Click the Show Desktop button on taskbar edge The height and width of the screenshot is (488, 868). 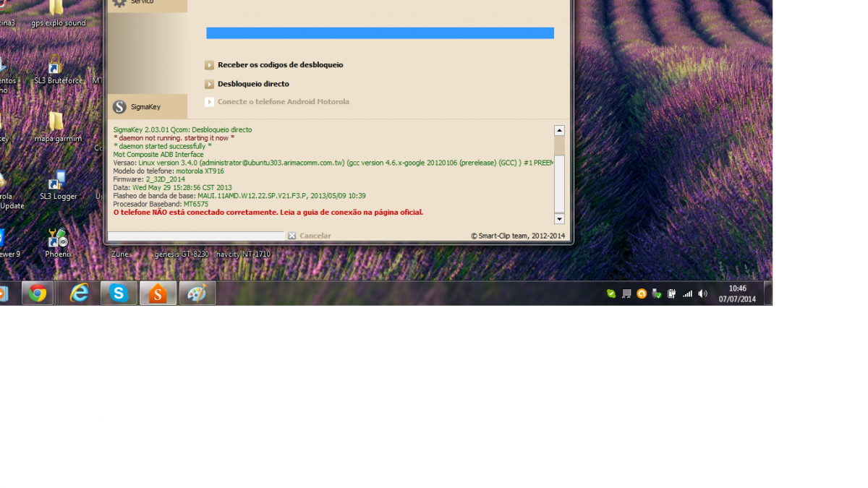tap(768, 294)
